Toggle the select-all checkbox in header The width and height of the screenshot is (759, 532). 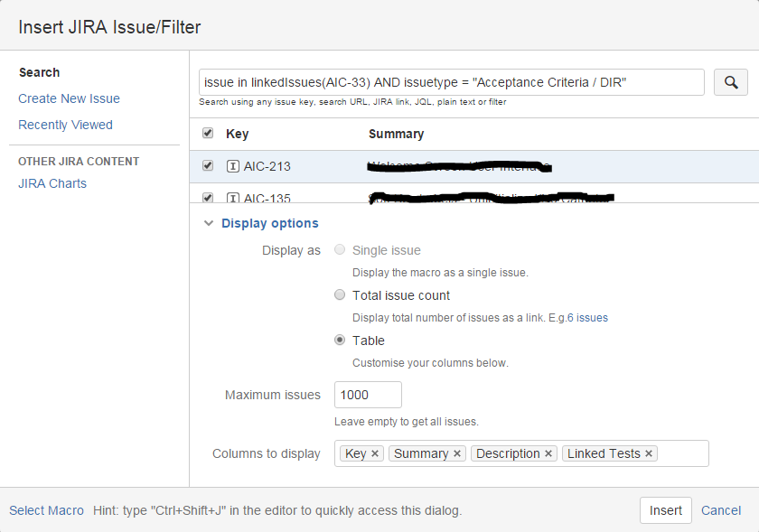coord(208,133)
